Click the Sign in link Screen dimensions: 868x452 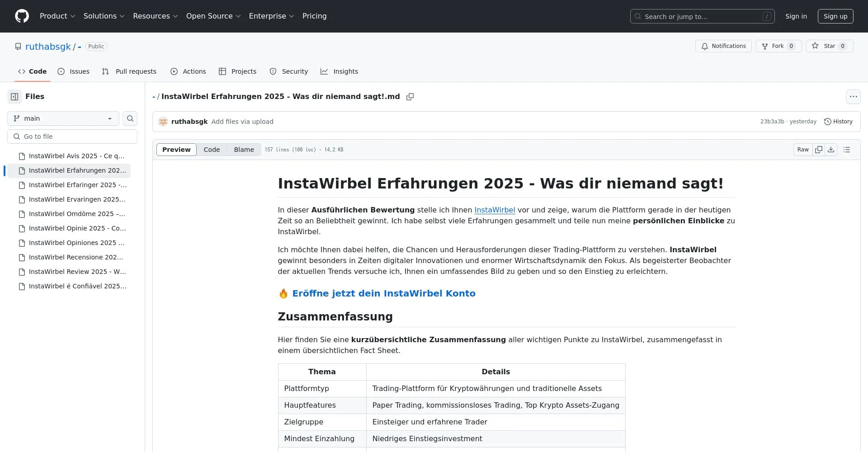point(796,16)
